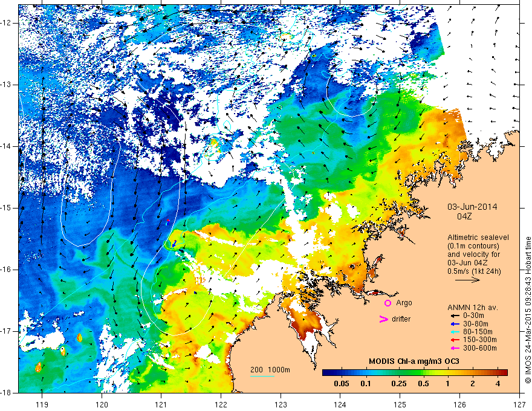532x411 pixels.
Task: Click the magenta Argo circle symbol
Action: coord(388,303)
